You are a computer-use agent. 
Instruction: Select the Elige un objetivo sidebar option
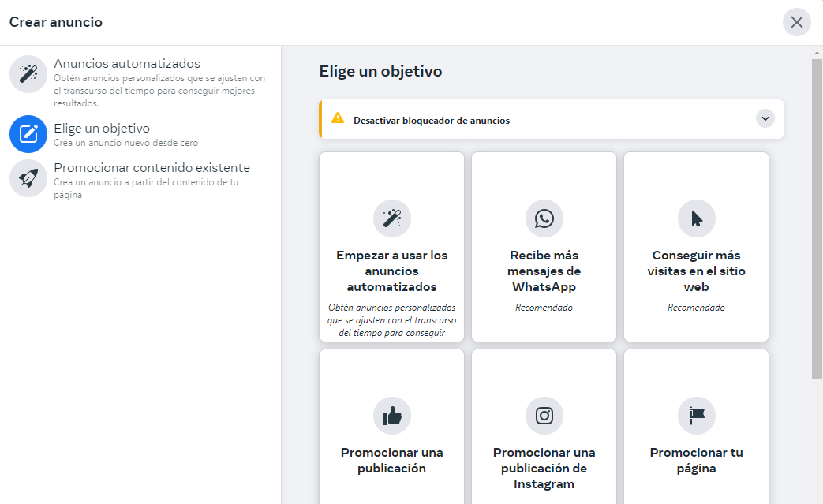(x=140, y=134)
